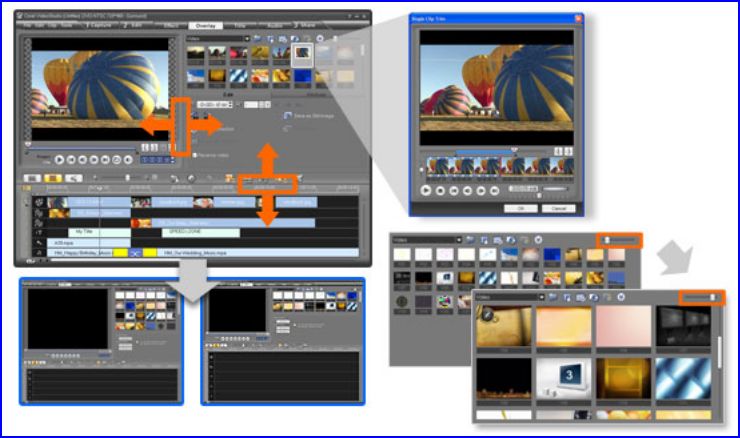Click Cancel in Single Clip Trim dialog

tap(558, 208)
